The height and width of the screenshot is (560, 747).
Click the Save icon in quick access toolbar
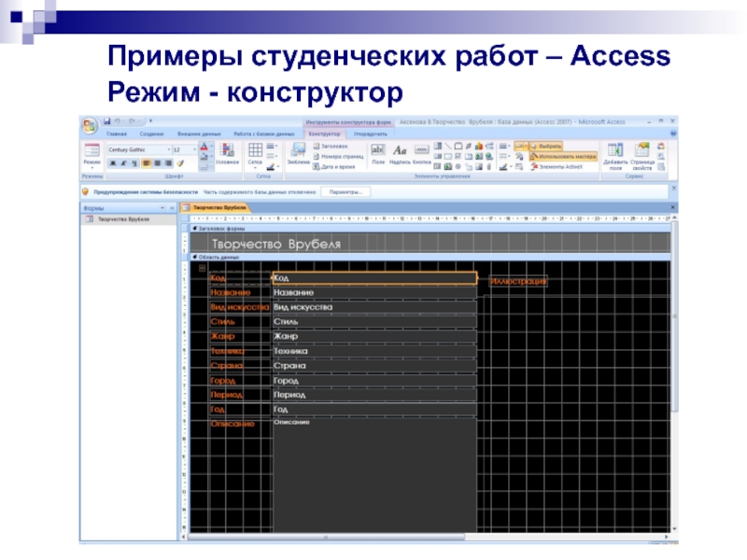point(108,121)
